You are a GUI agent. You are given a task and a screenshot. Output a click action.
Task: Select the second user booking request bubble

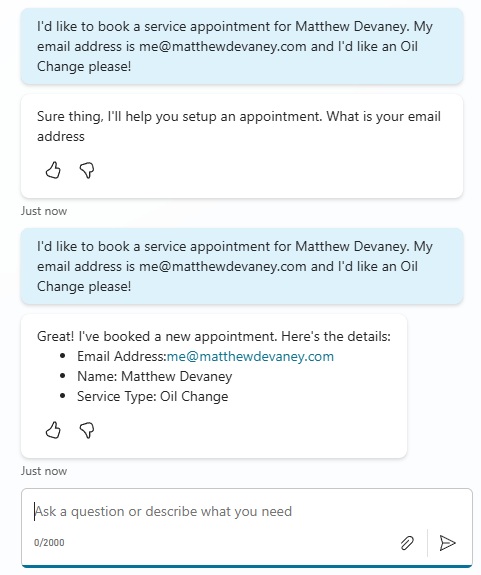[242, 266]
